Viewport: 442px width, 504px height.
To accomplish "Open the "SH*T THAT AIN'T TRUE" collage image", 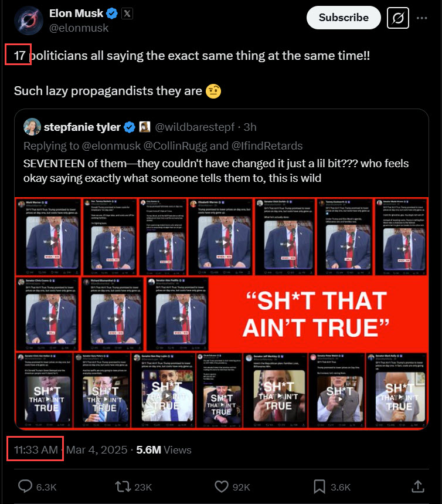I will 222,313.
